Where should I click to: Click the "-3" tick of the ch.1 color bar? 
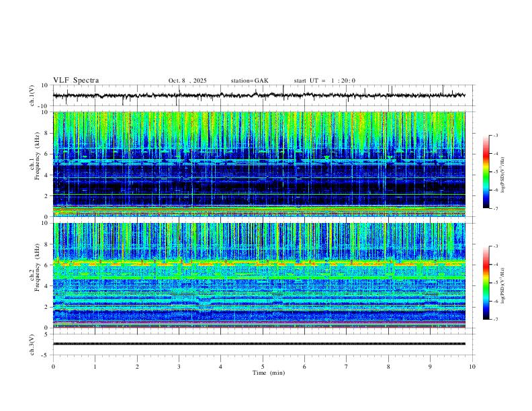pyautogui.click(x=495, y=135)
